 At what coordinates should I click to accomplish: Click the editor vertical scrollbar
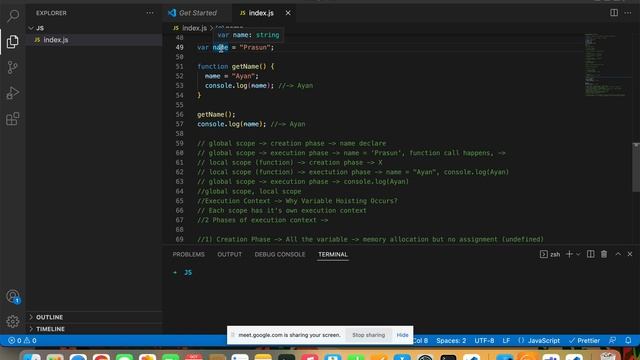(x=636, y=167)
